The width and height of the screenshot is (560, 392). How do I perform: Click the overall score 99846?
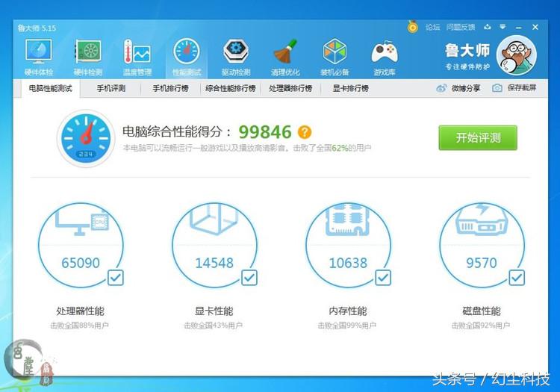265,132
